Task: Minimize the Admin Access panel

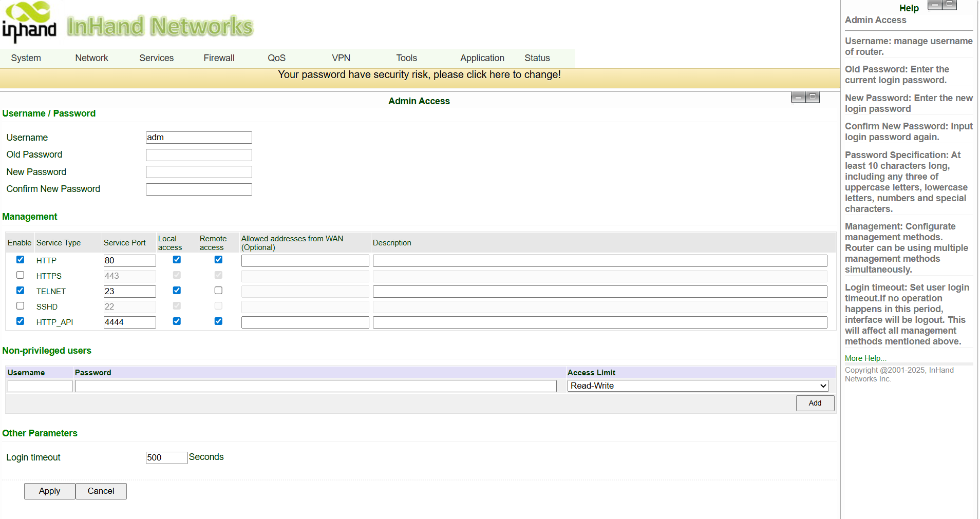Action: coord(798,97)
